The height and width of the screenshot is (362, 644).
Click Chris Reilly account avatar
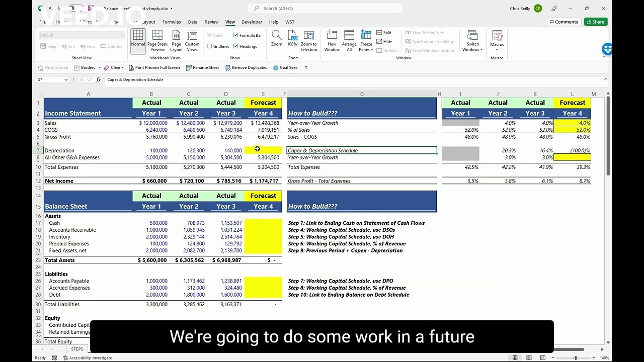click(x=538, y=9)
